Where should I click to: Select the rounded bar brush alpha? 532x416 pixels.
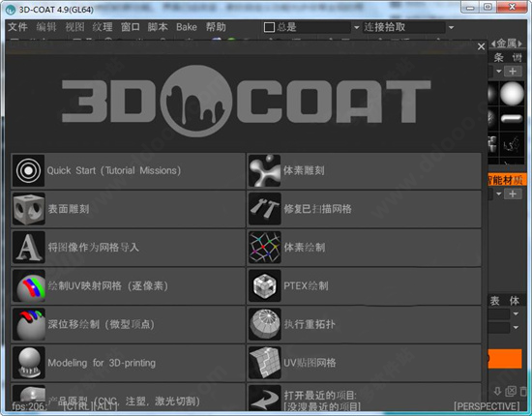512,118
